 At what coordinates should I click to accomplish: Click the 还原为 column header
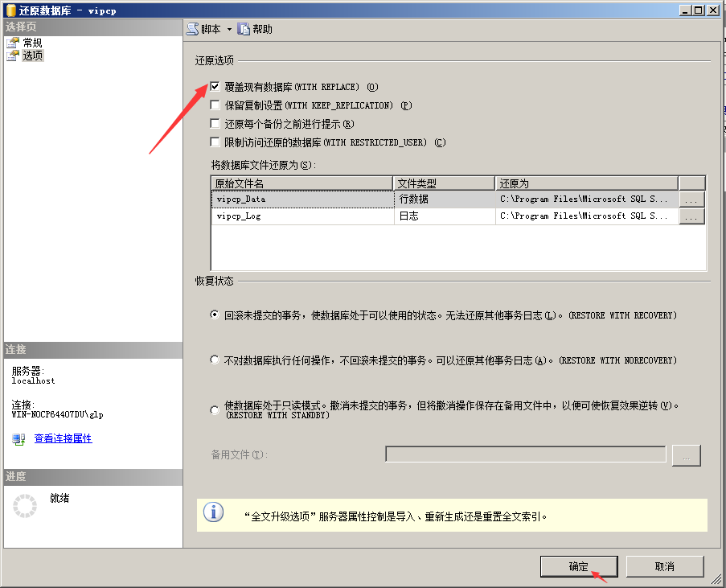[587, 183]
